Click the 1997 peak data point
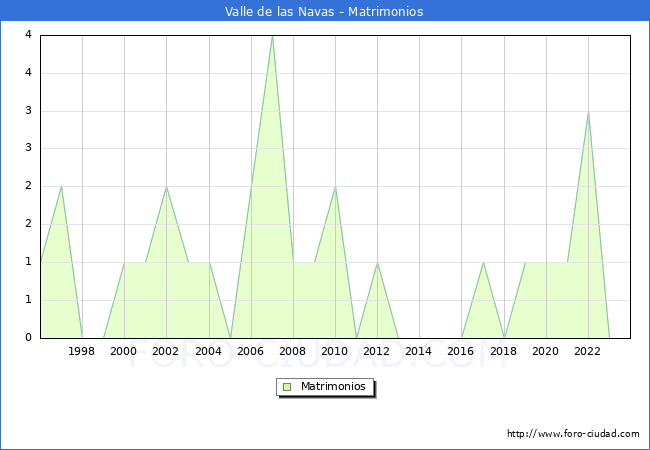Image resolution: width=650 pixels, height=450 pixels. [61, 187]
